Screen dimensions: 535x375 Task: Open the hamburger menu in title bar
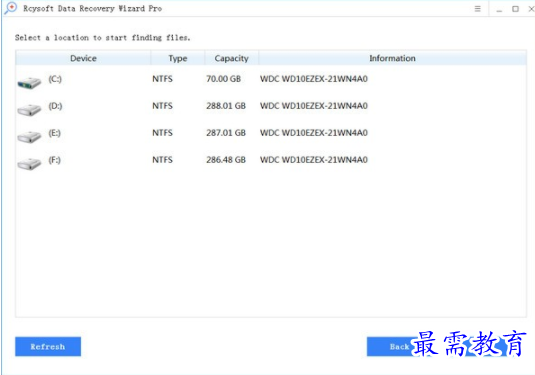(477, 9)
